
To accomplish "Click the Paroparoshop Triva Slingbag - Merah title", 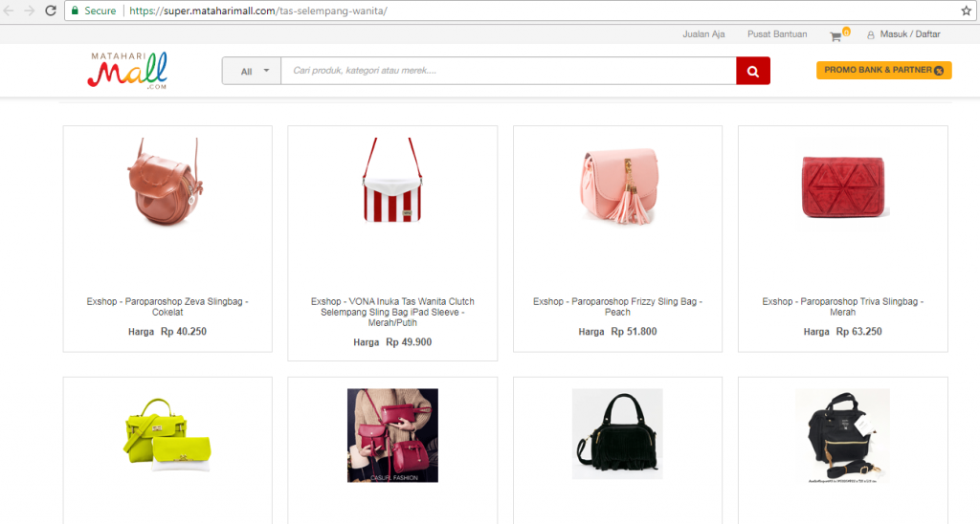I will click(x=842, y=307).
